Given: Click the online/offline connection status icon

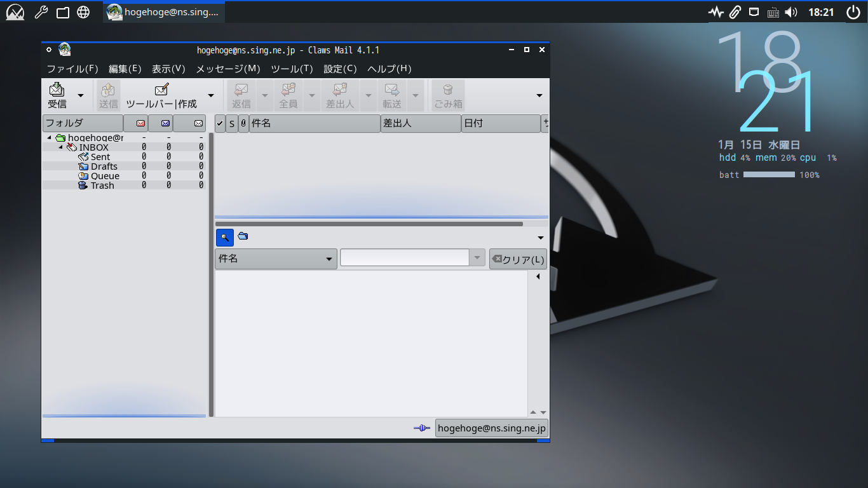Looking at the screenshot, I should pyautogui.click(x=421, y=428).
